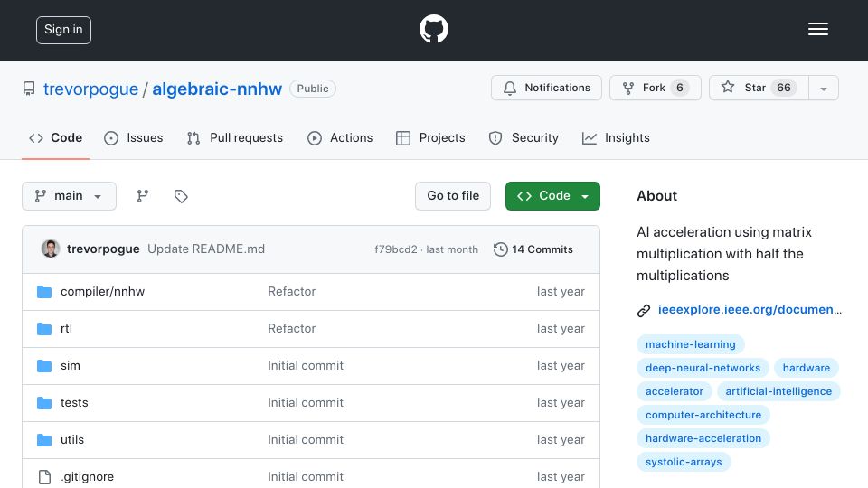Image resolution: width=868 pixels, height=488 pixels.
Task: Open the Security tab
Action: [x=524, y=137]
